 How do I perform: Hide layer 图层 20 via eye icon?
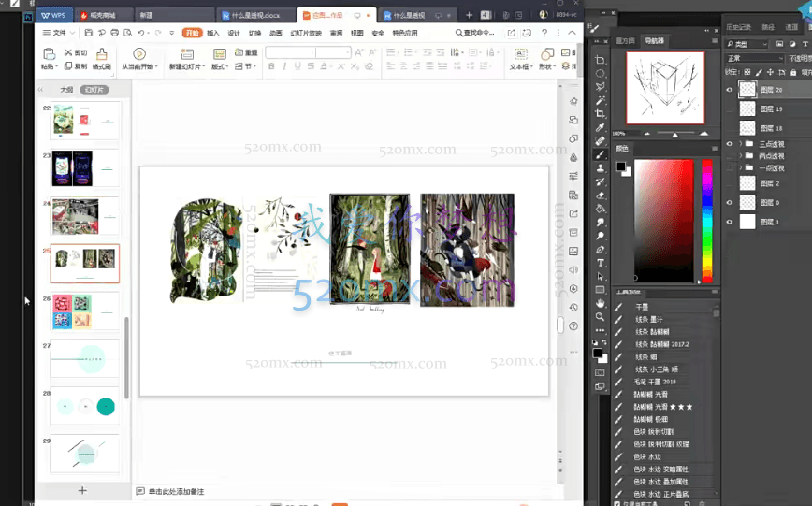(x=730, y=90)
